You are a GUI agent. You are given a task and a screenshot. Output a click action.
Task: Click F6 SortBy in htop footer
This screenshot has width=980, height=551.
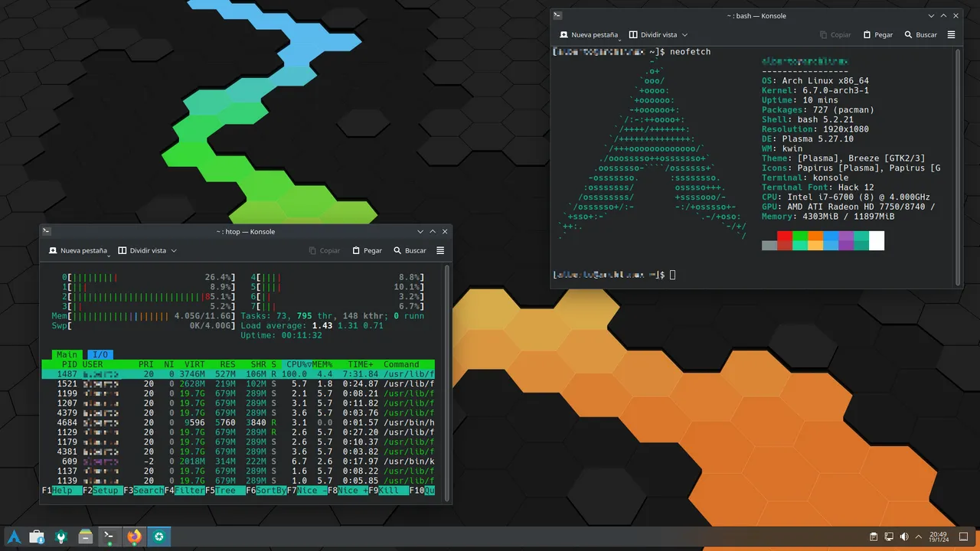coord(266,490)
